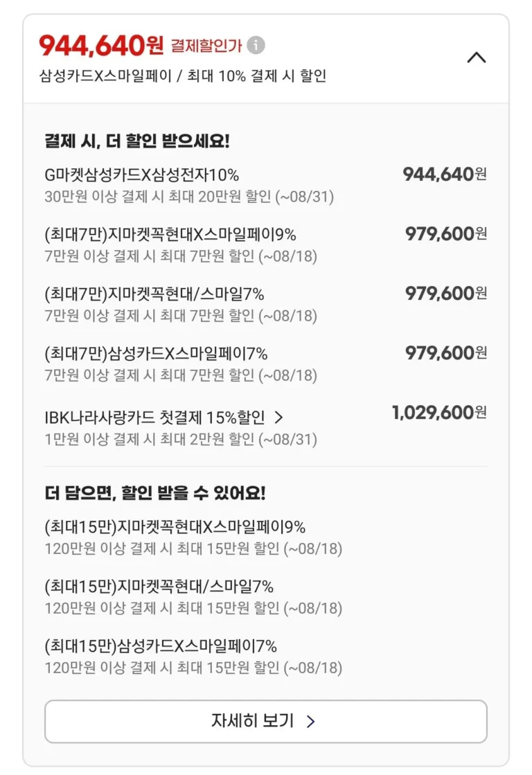This screenshot has height=775, width=532.
Task: Click the arrow next to IBK나라사랑카드 첫결제 15%할인
Action: (x=278, y=418)
